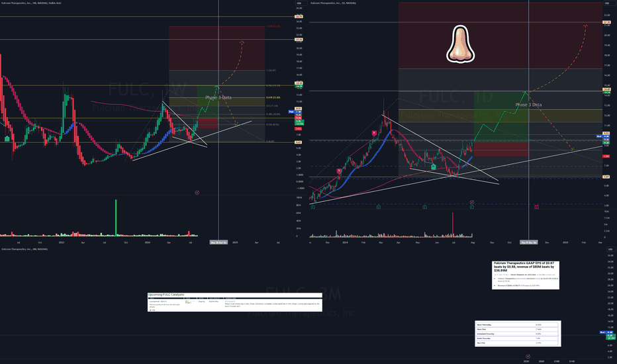Click the 24.74 price label on the weekly price axis

(x=299, y=17)
